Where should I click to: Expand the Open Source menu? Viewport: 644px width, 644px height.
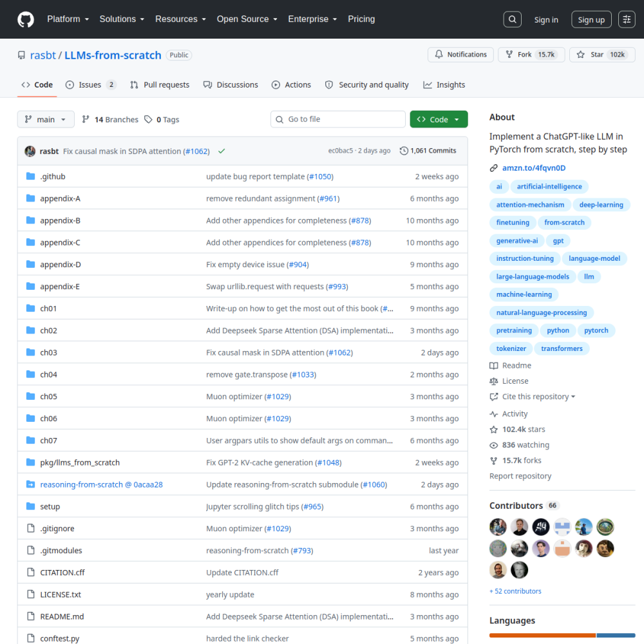[x=247, y=19]
